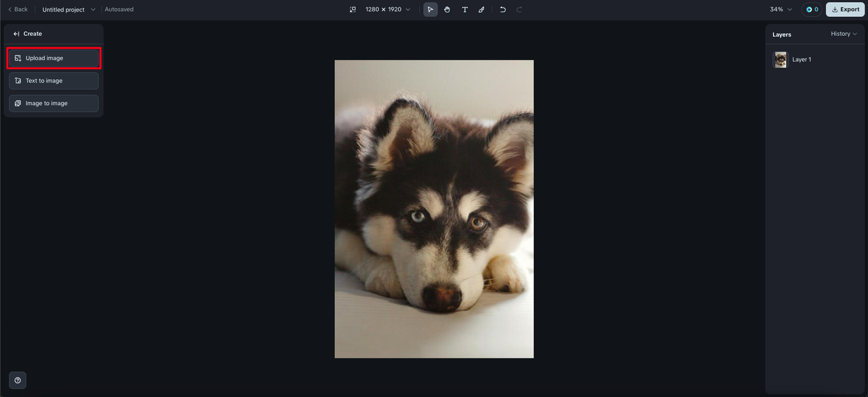Select the Text tool

[465, 9]
